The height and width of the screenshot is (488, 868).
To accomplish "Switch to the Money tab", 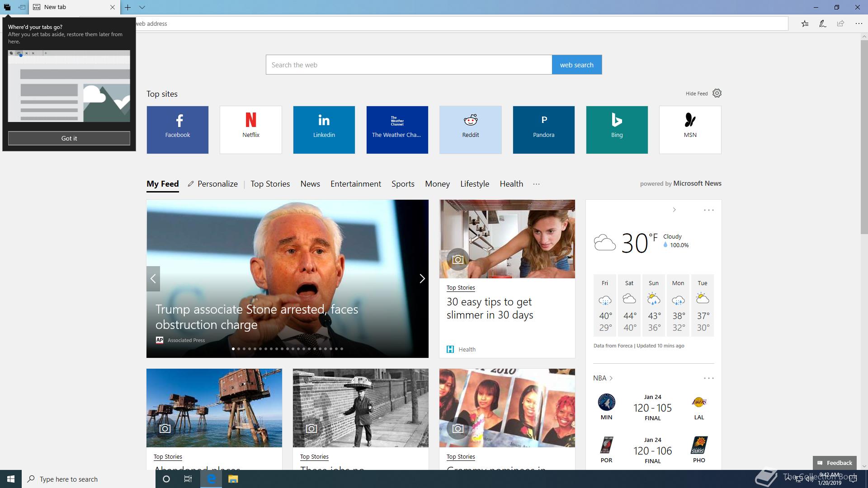I will (x=437, y=184).
